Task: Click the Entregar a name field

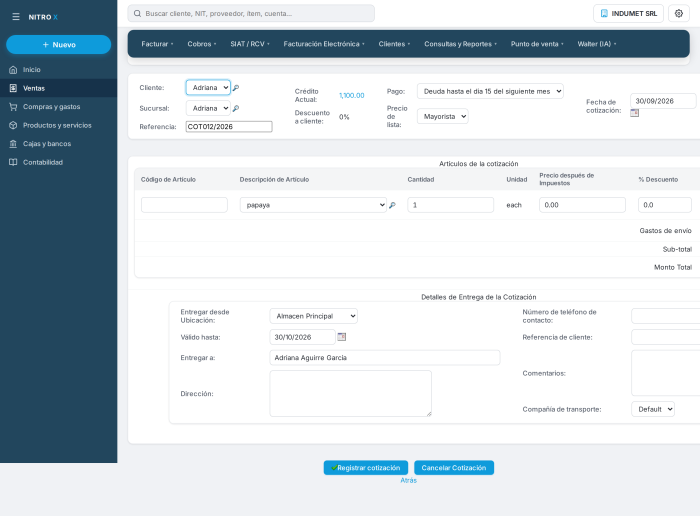Action: pyautogui.click(x=385, y=358)
